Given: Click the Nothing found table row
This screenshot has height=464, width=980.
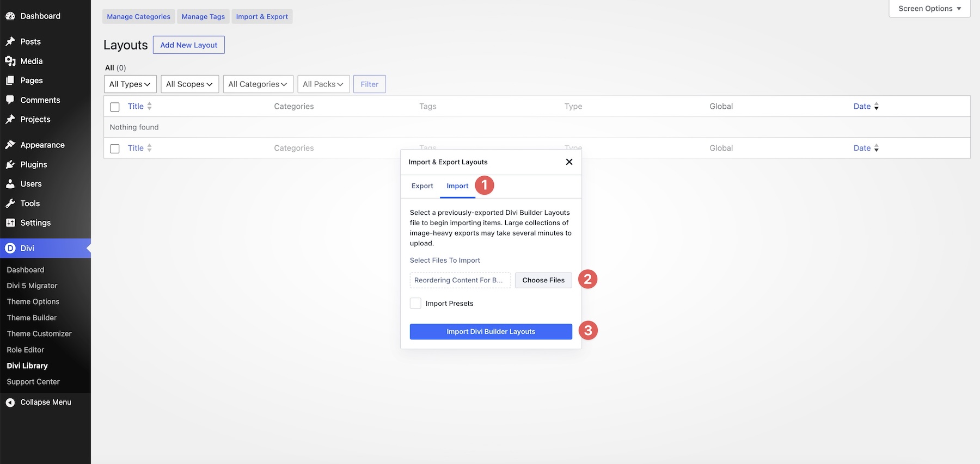Looking at the screenshot, I should point(537,127).
